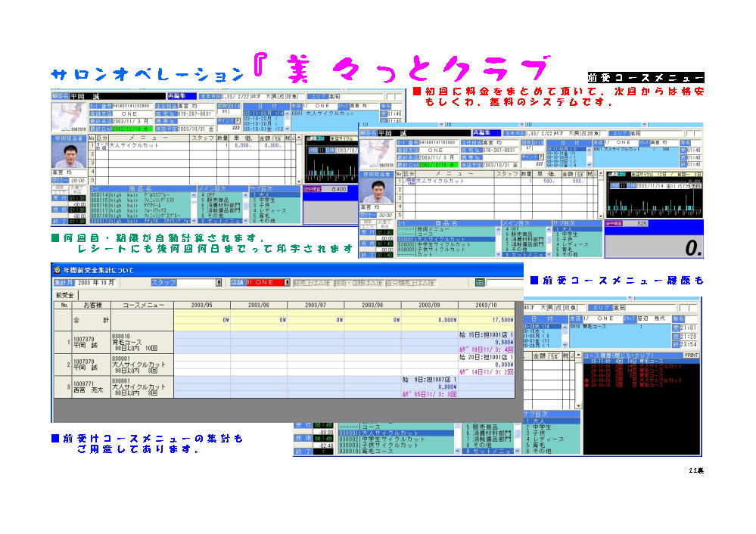Click 高宮 均 staff photo in top-left window
Viewport: 756px width, 534px height.
point(69,156)
